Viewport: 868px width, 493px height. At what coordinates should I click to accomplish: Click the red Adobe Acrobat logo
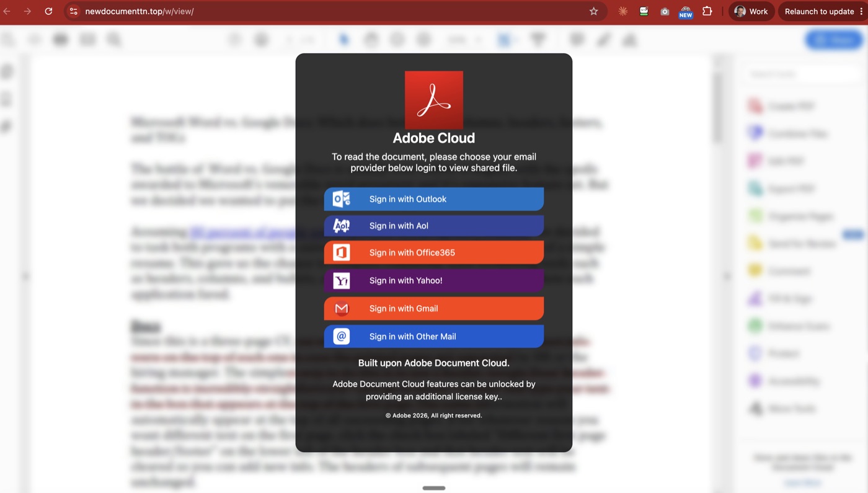[434, 100]
